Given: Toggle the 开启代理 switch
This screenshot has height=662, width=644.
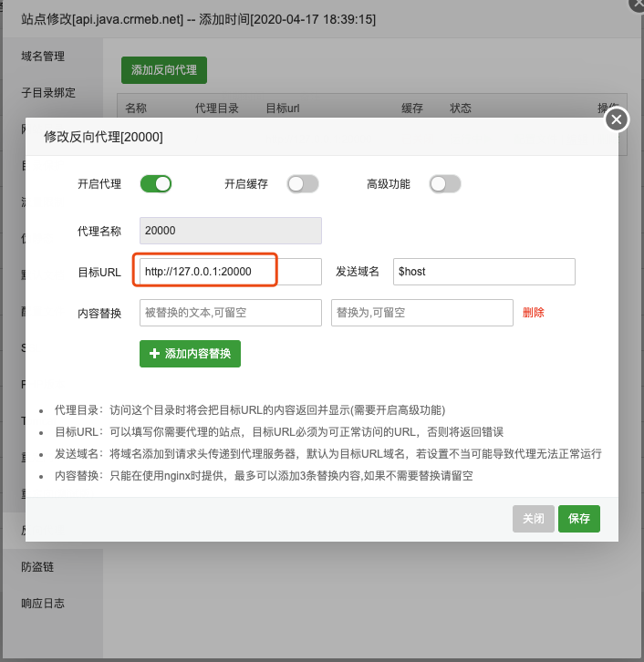Looking at the screenshot, I should (156, 184).
